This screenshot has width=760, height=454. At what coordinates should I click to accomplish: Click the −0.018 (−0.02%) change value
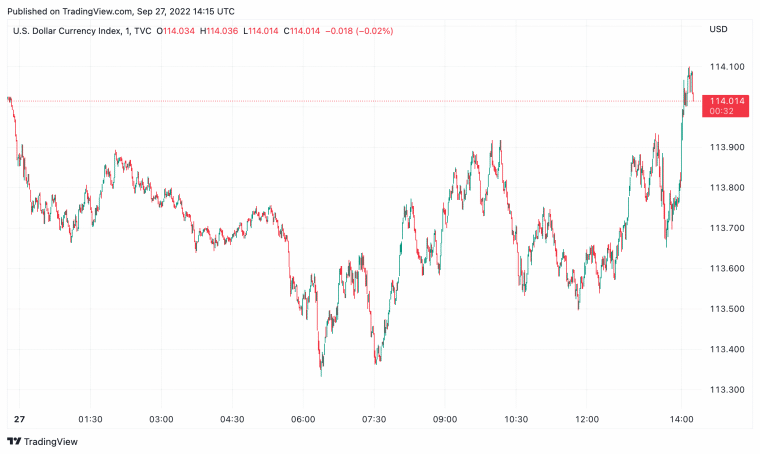357,30
